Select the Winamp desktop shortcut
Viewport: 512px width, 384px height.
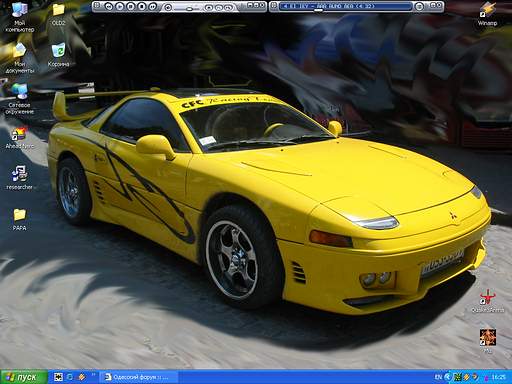click(x=487, y=14)
